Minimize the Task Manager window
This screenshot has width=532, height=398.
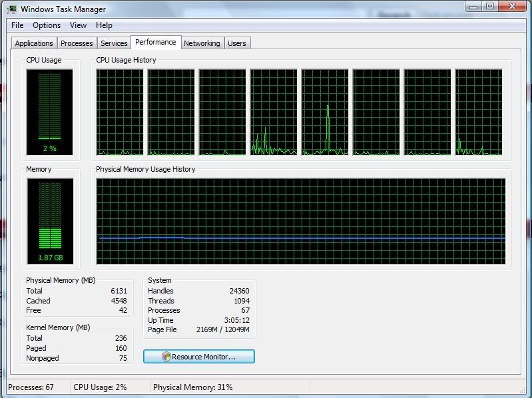473,7
